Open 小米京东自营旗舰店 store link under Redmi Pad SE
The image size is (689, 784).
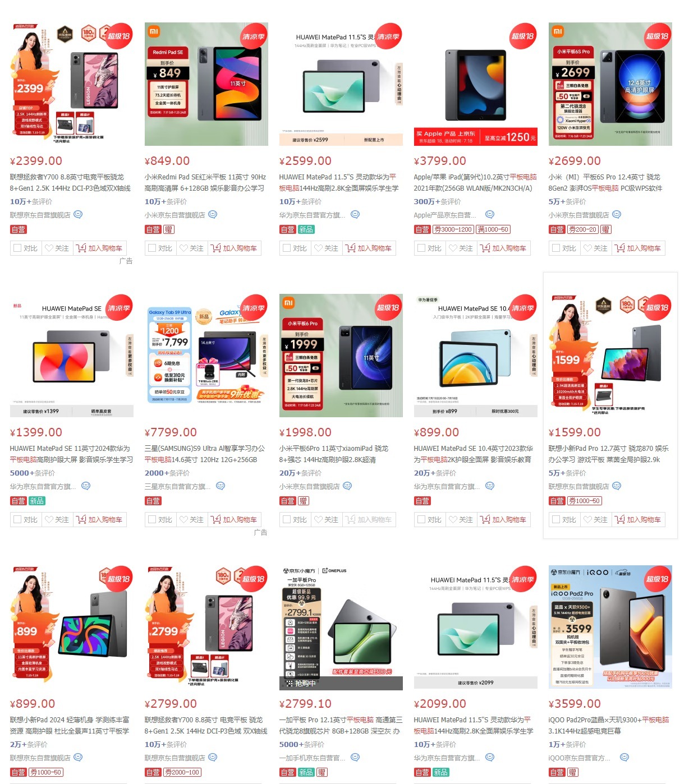175,215
